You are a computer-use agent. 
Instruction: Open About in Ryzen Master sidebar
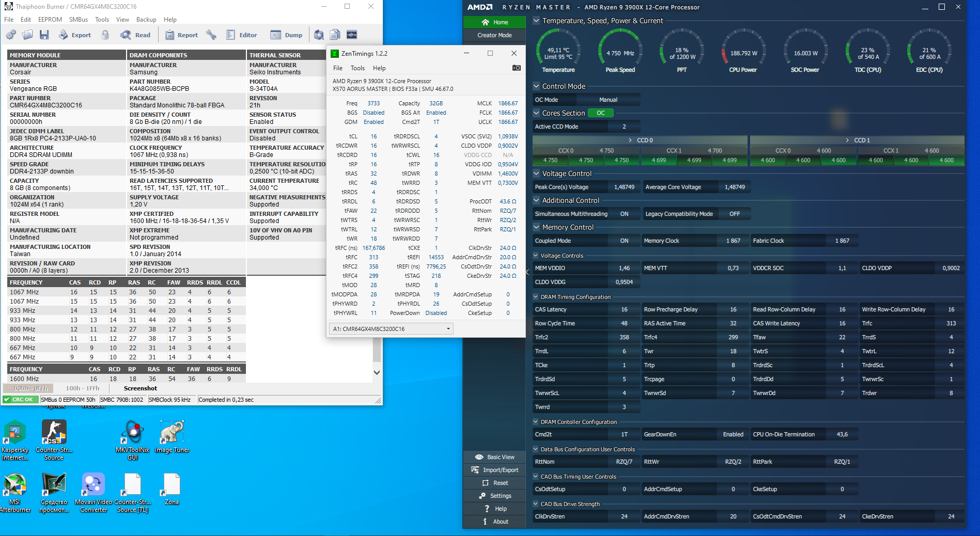pos(494,522)
